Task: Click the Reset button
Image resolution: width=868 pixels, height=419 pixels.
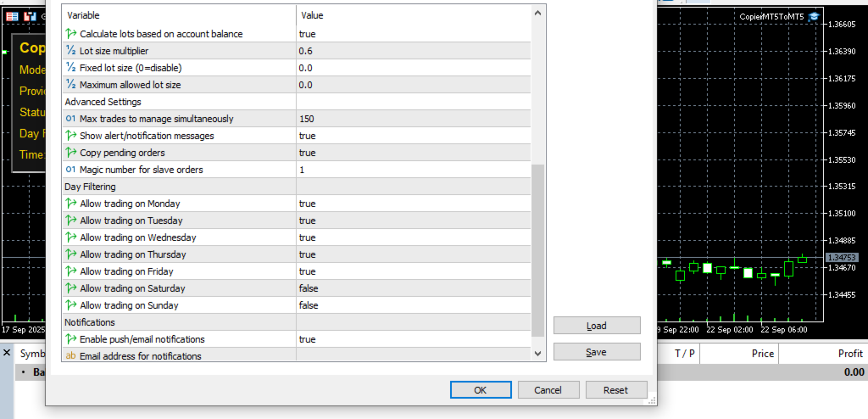Action: pos(616,389)
